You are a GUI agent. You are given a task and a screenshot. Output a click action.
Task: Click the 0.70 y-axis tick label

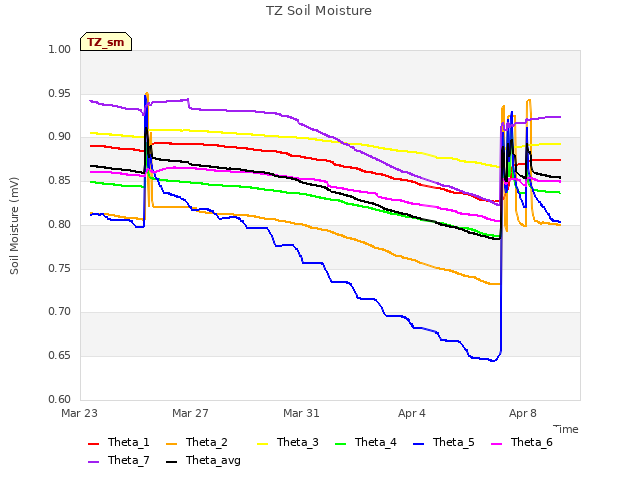click(60, 312)
